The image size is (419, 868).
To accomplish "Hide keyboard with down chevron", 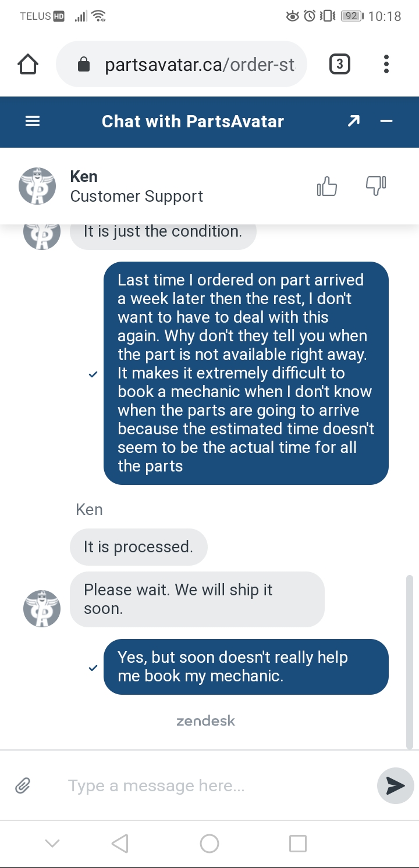I will click(x=52, y=843).
